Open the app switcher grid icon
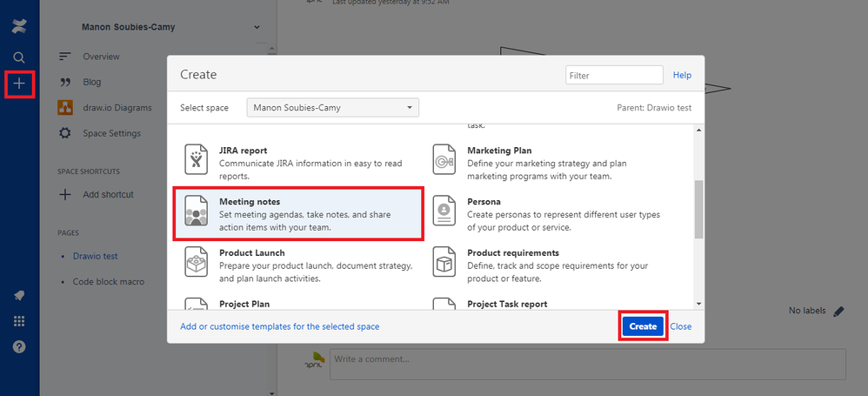 coord(19,321)
